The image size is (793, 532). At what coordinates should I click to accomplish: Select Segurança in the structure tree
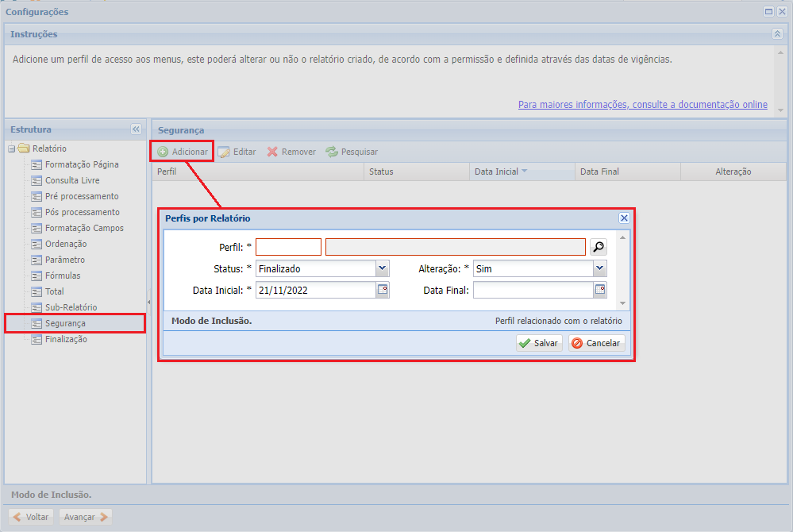click(65, 323)
